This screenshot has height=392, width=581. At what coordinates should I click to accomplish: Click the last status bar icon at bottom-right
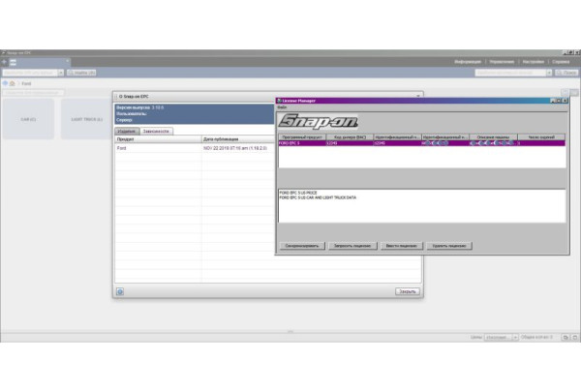[x=575, y=336]
